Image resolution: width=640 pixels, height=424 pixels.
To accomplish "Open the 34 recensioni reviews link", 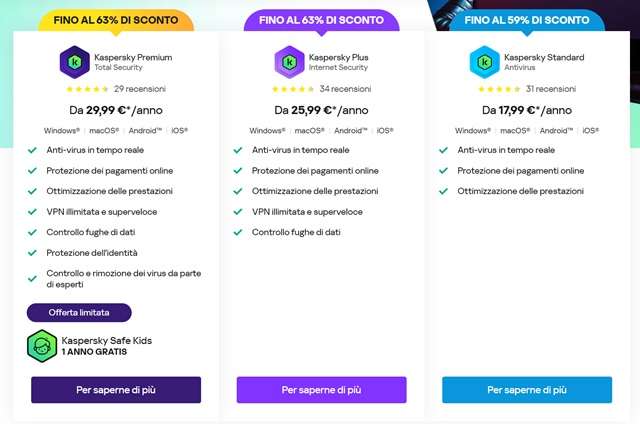I will click(353, 90).
